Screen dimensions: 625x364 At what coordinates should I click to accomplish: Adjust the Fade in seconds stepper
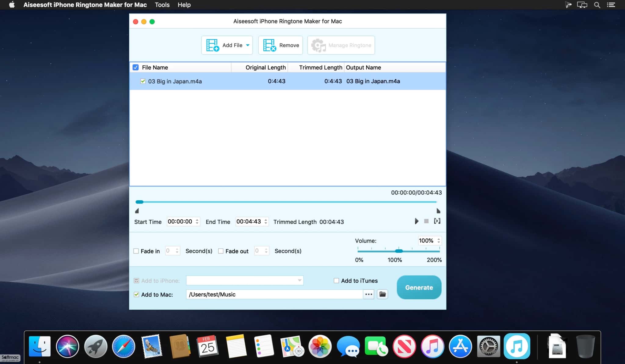177,251
